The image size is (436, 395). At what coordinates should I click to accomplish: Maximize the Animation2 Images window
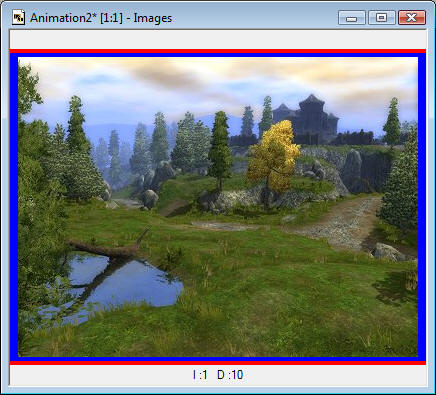pos(382,17)
